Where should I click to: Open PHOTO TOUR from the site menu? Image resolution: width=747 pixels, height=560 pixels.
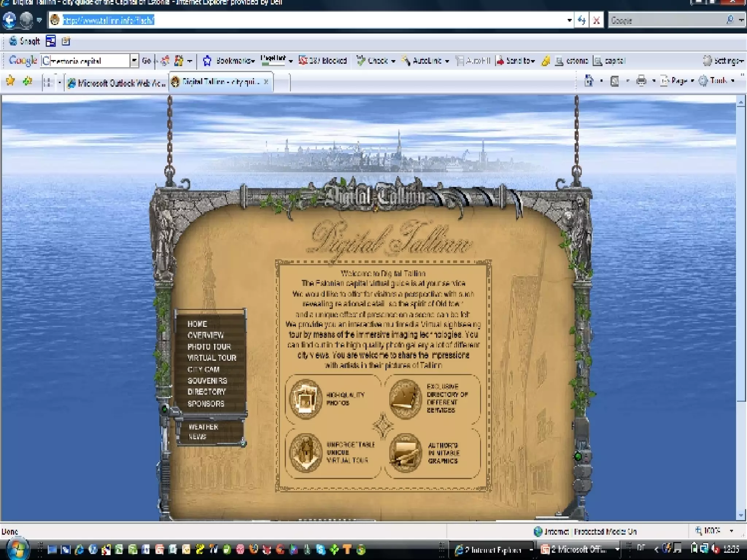point(209,346)
